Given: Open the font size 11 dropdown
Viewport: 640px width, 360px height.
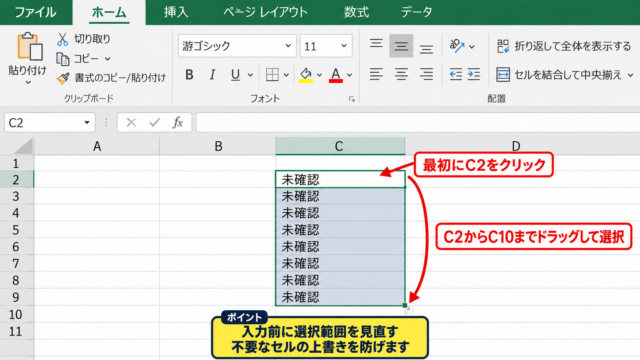Looking at the screenshot, I should point(344,46).
